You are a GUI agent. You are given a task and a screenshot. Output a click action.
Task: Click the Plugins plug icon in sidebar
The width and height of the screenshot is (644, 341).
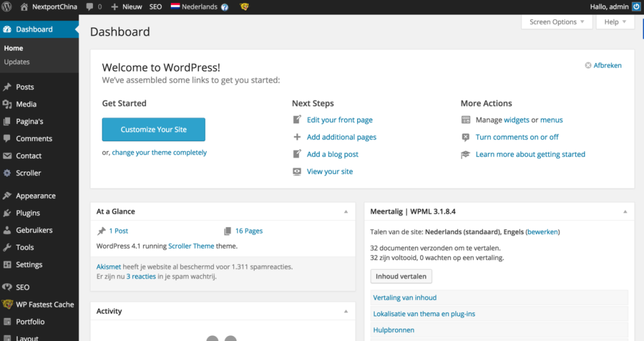[x=7, y=213]
